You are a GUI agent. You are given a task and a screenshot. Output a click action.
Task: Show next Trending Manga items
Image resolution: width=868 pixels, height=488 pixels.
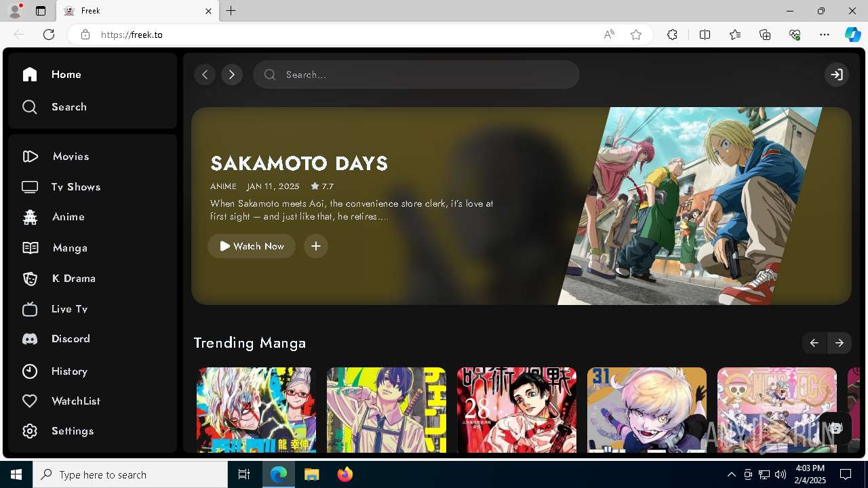840,343
